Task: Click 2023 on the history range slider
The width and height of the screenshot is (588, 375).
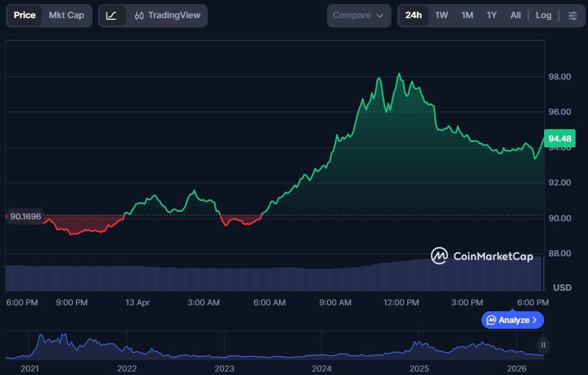Action: click(224, 369)
